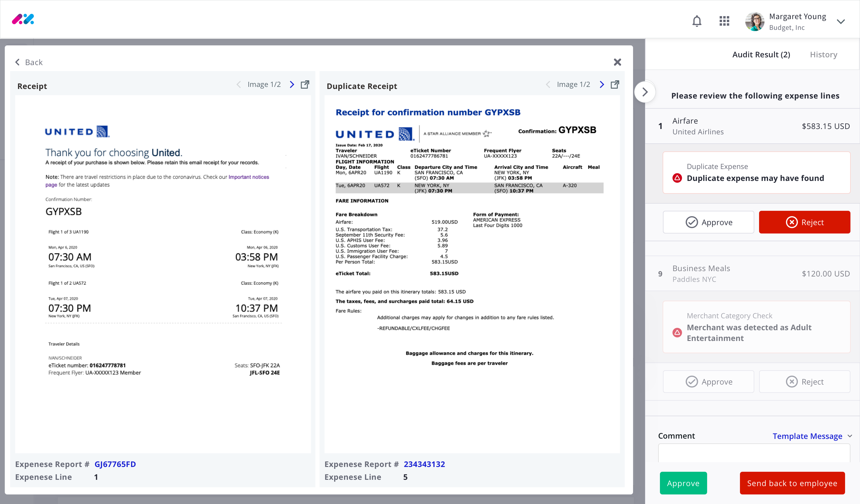Image resolution: width=860 pixels, height=504 pixels.
Task: Click the eTicket Total 583.15USD line
Action: point(397,273)
